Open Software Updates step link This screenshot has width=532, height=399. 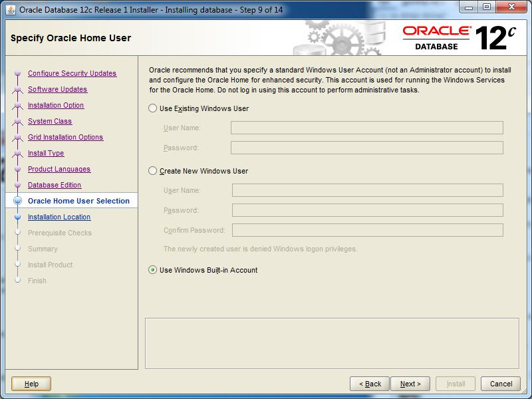[x=57, y=89]
